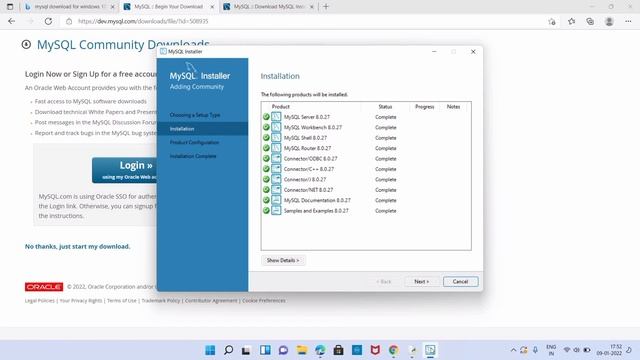
Task: Open browser Collections icon
Action: (590, 21)
